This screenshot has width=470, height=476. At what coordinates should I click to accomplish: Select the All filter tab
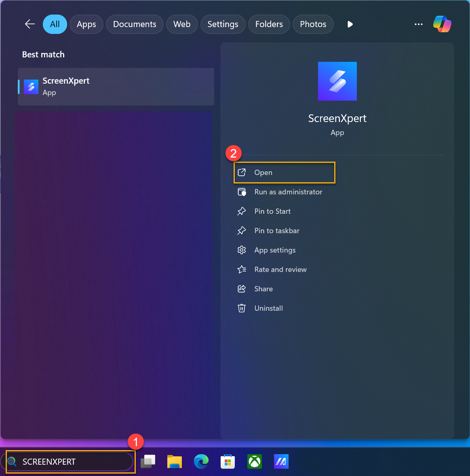click(55, 24)
